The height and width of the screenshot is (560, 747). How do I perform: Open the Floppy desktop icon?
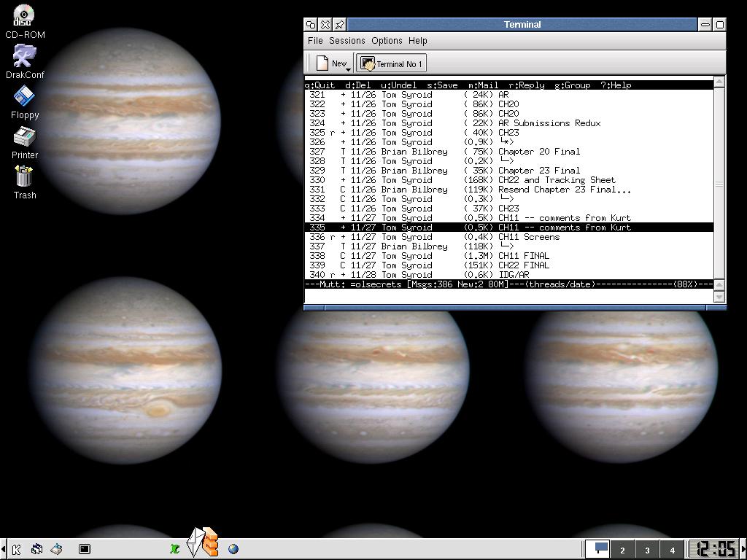[x=24, y=96]
